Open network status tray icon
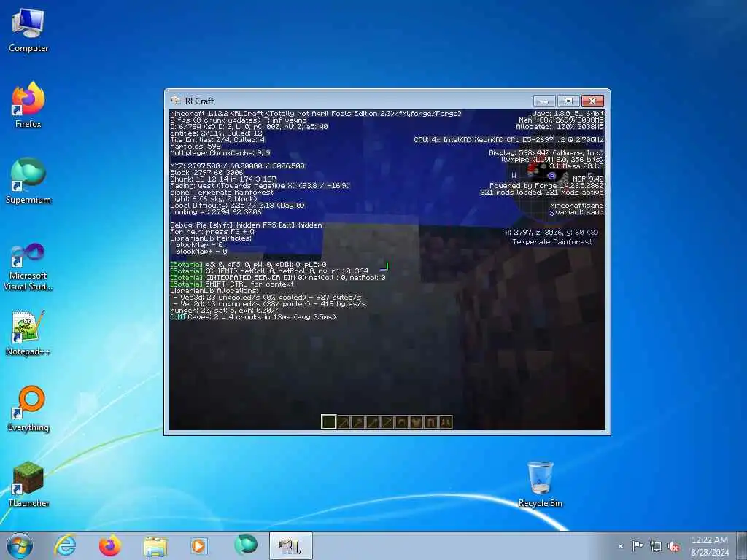The height and width of the screenshot is (560, 747). [656, 546]
